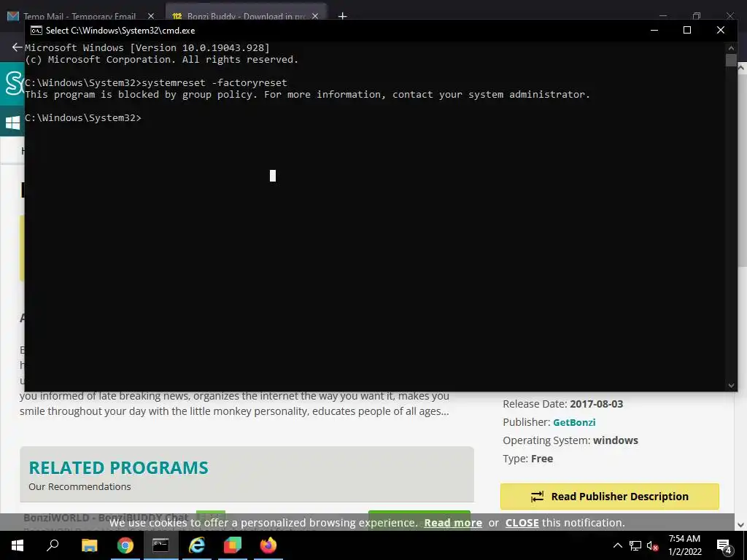The height and width of the screenshot is (560, 747).
Task: Click 'Type: Free' text
Action: tap(528, 459)
